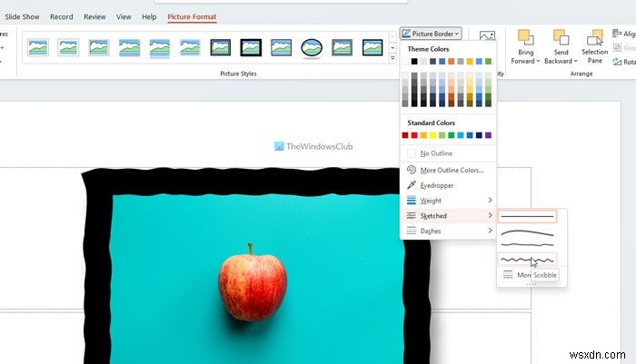Open the Help tab

tap(149, 16)
